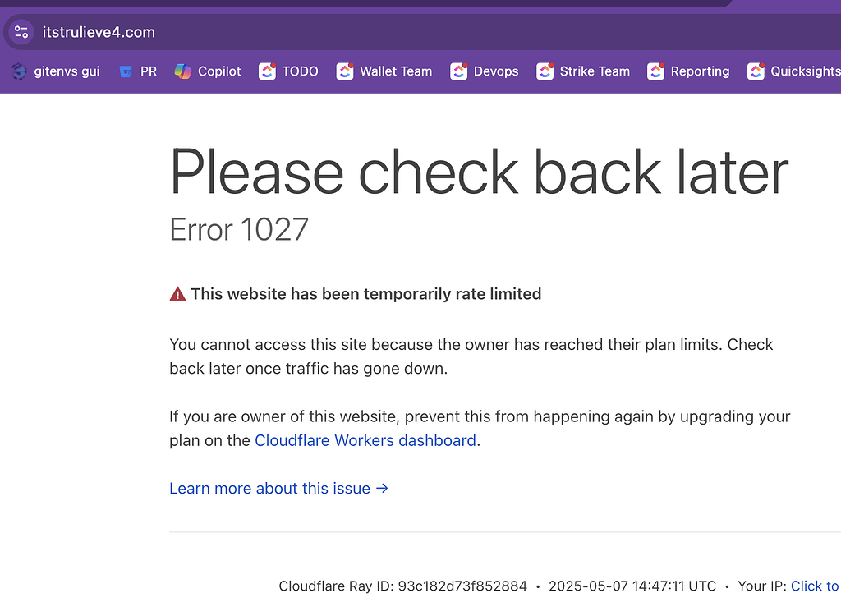This screenshot has height=616, width=841.
Task: Open the Strike Team bookmark
Action: pos(583,71)
